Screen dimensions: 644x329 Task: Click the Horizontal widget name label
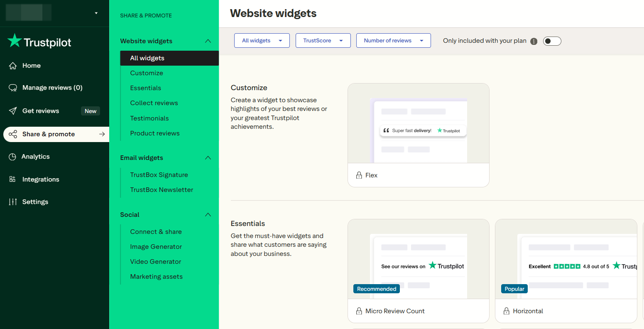click(x=528, y=311)
